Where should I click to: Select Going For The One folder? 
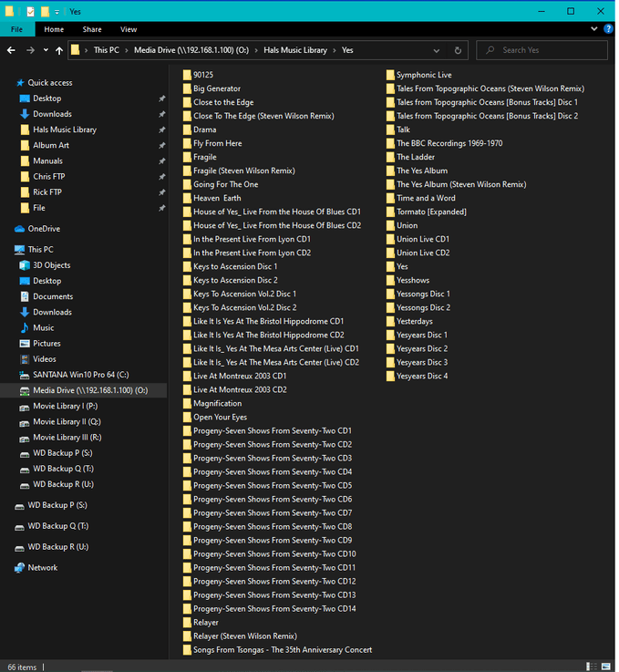[226, 185]
